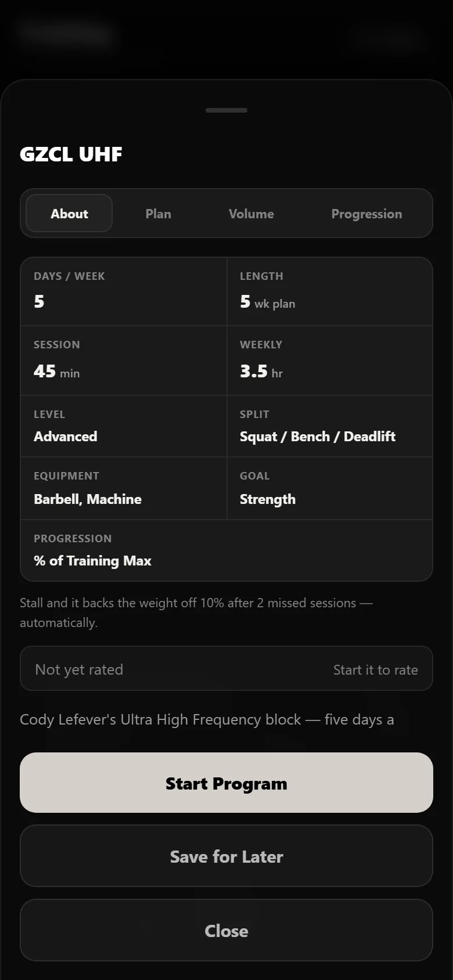Tap the Level Advanced cell
453x980 pixels.
click(124, 426)
